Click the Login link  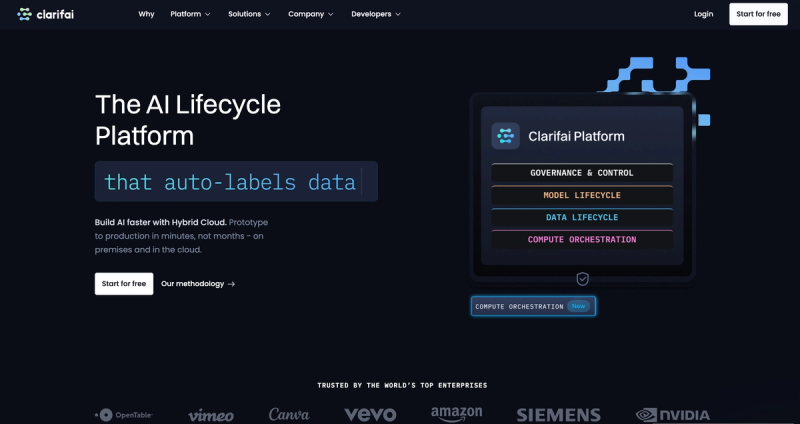(x=703, y=14)
